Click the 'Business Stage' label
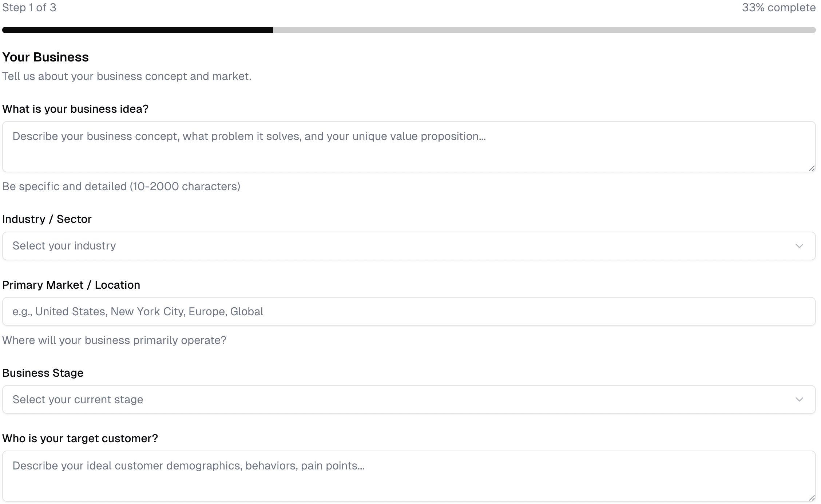The width and height of the screenshot is (821, 504). click(43, 373)
